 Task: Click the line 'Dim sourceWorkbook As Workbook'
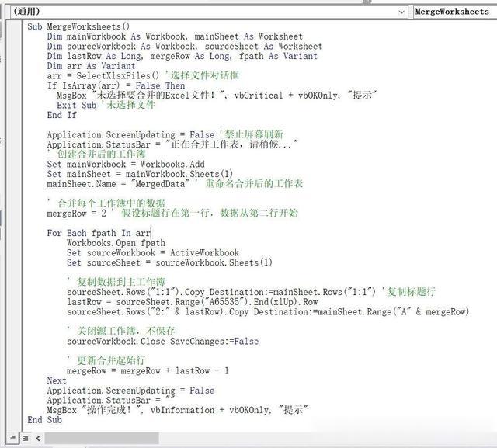coord(185,47)
